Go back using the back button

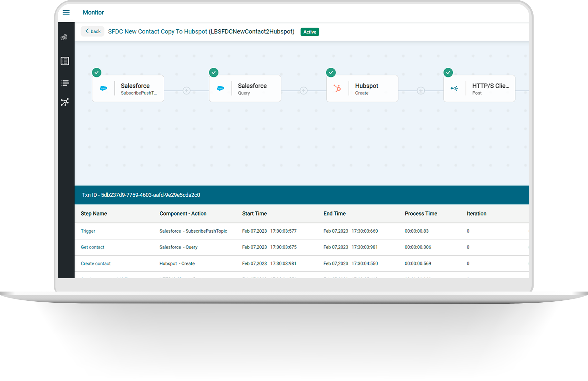point(92,31)
